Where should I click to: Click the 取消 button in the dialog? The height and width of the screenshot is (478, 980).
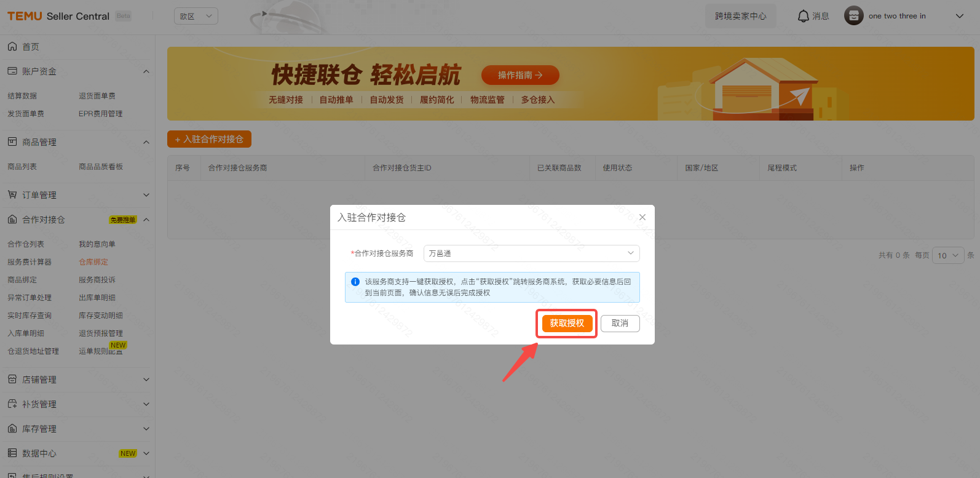tap(620, 323)
